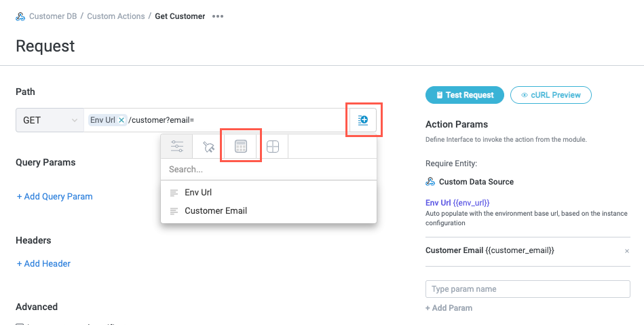The height and width of the screenshot is (325, 644).
Task: Focus the placeholder Search field
Action: [268, 170]
